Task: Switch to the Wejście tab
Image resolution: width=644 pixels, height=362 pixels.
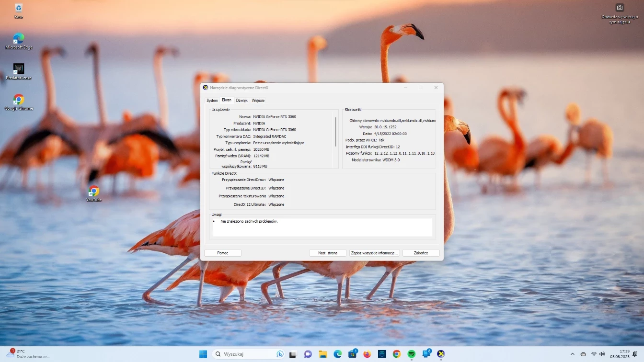Action: click(258, 101)
